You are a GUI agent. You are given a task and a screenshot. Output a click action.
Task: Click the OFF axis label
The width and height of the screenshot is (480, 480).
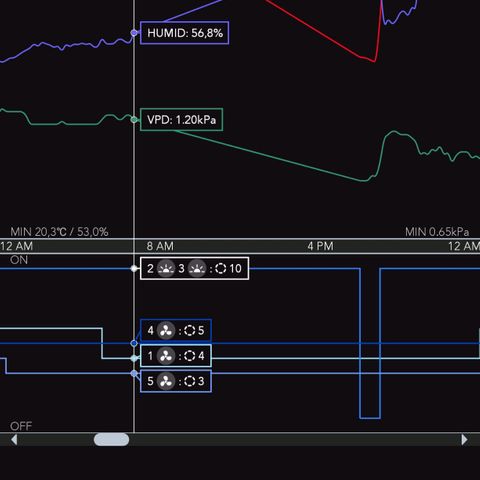click(21, 426)
